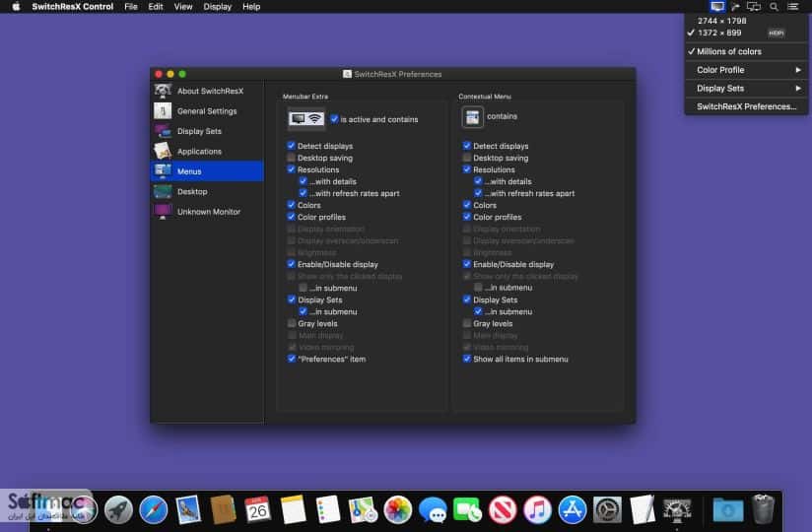Select the Menus row in the sidebar
The height and width of the screenshot is (532, 812).
(x=207, y=171)
